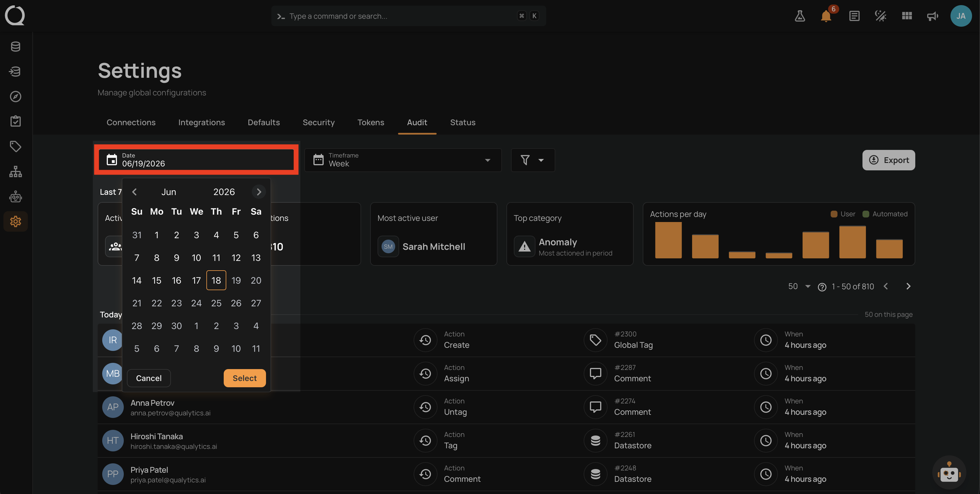Click Select in the date picker
The image size is (980, 494).
click(x=245, y=378)
